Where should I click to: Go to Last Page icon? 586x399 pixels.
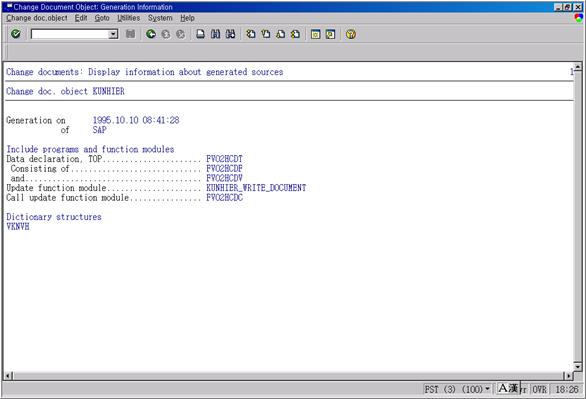point(295,34)
